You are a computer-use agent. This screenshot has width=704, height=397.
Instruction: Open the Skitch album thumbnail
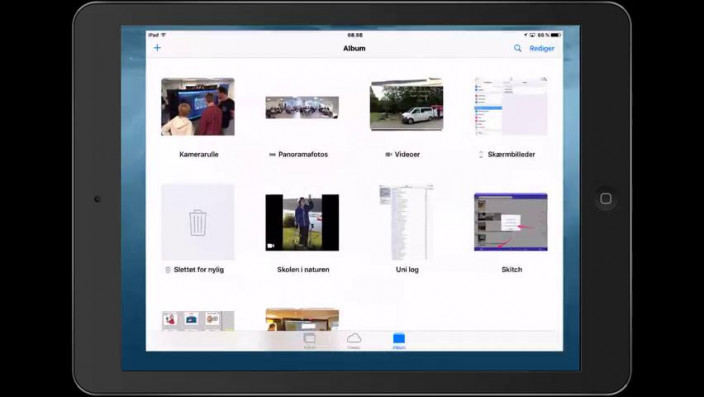tap(511, 222)
